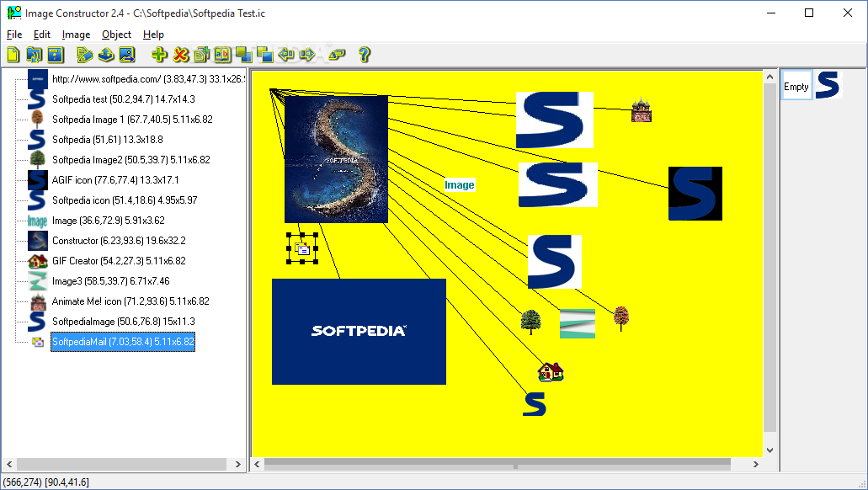Click tree panel scrollbar right arrow
This screenshot has height=490, width=868.
(x=238, y=464)
